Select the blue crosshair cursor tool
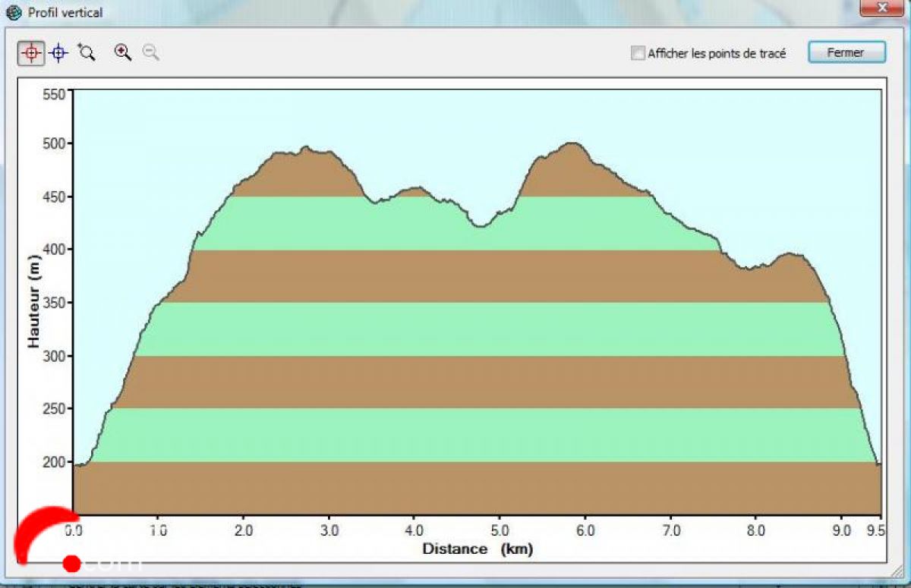 click(x=59, y=52)
